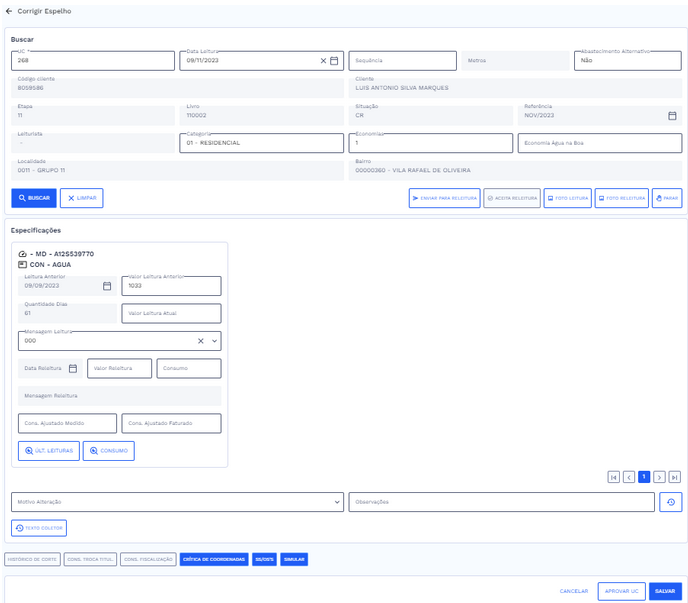Viewport: 688px width, 603px height.
Task: Focus the Valor Leitura Atual field
Action: point(171,313)
